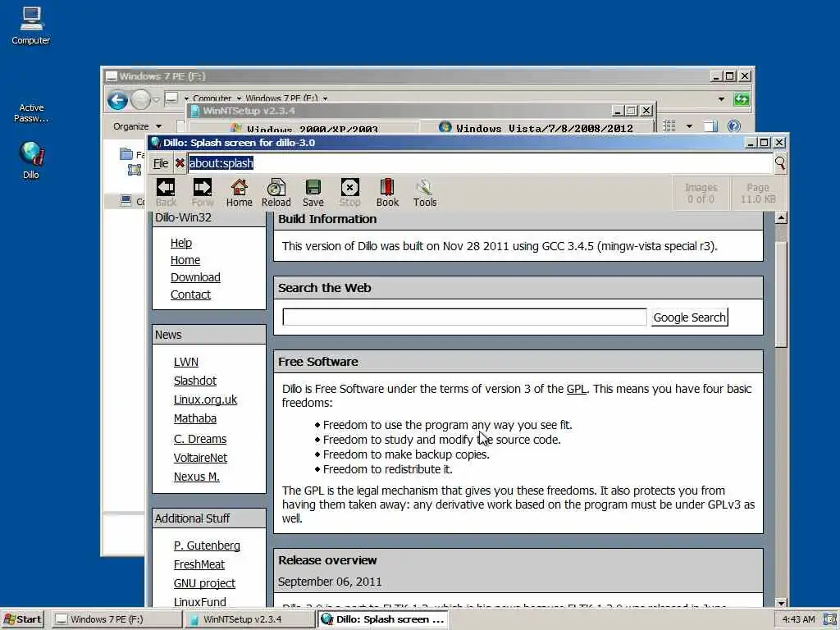The image size is (840, 630).
Task: Open the Slashdot news link
Action: [195, 381]
